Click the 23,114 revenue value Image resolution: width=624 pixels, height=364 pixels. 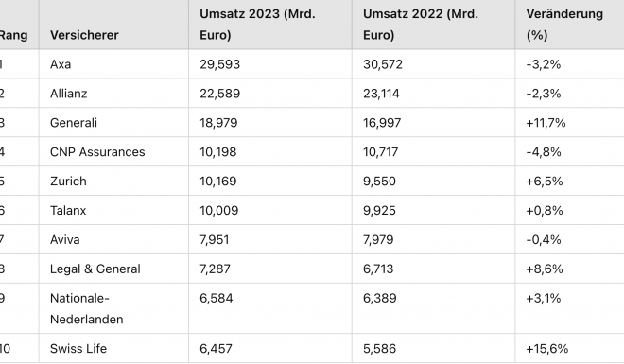381,94
